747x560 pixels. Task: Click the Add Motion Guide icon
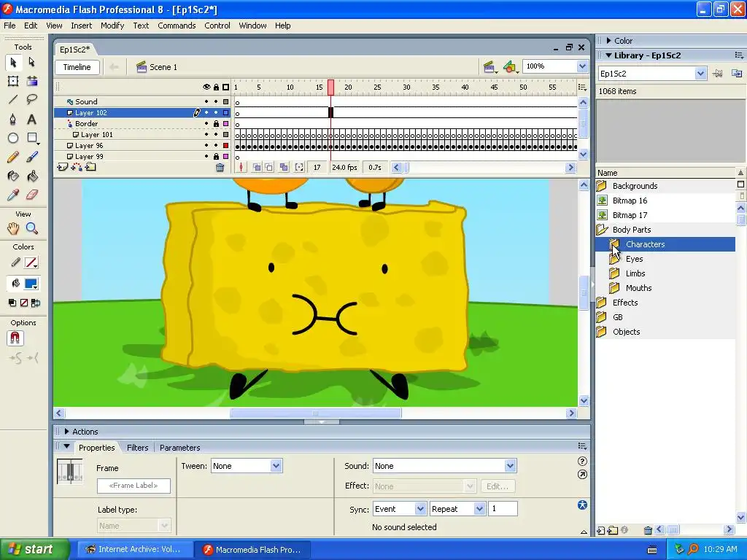click(x=76, y=167)
